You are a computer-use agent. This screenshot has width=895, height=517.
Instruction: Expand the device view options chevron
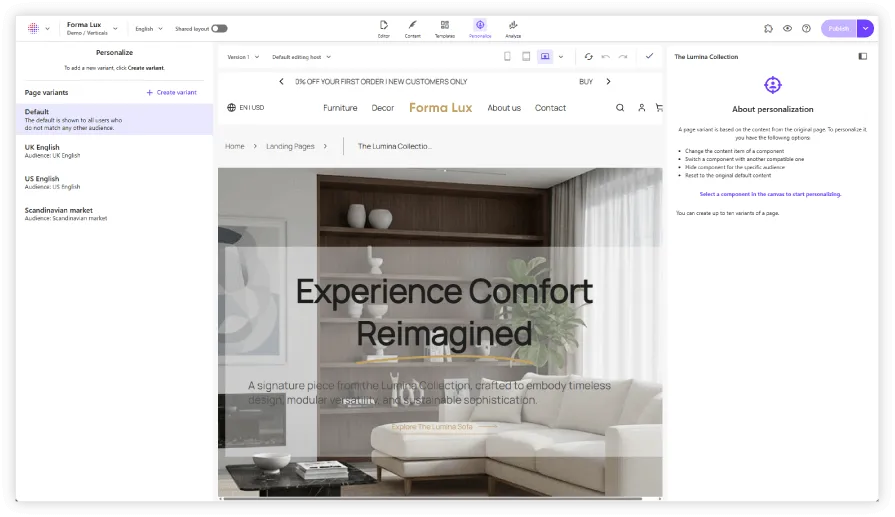coord(561,57)
